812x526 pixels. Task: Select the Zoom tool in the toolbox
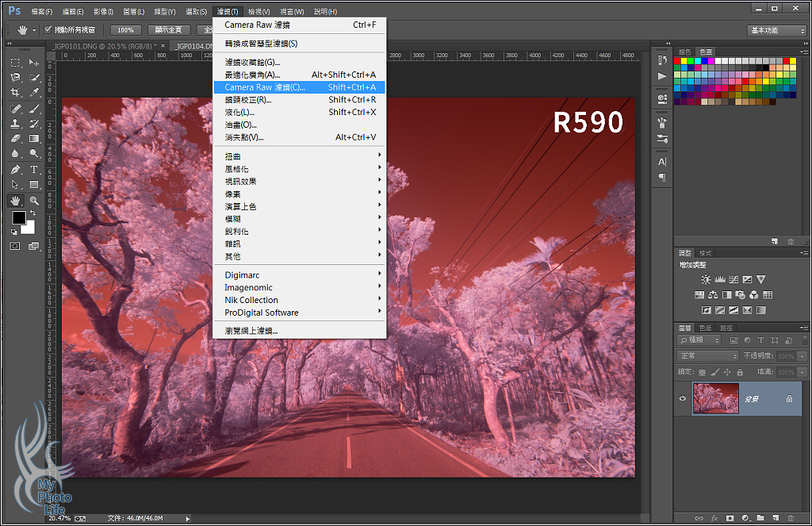coord(34,201)
